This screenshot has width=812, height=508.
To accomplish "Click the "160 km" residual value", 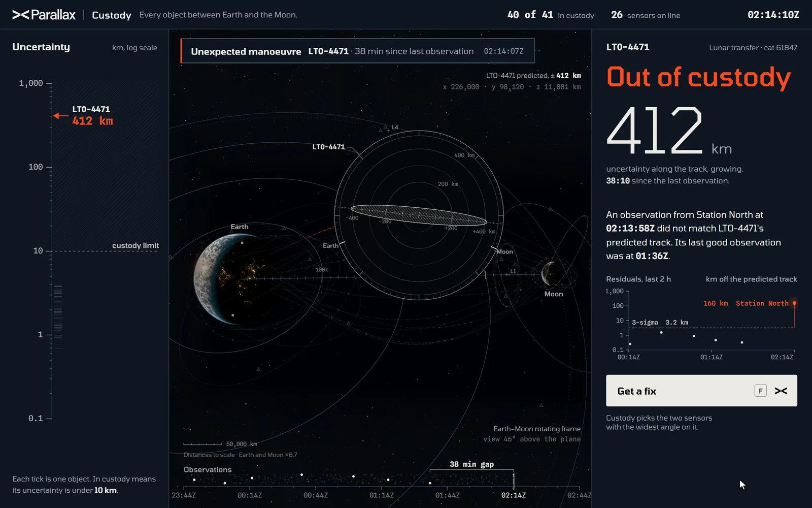I will [716, 303].
